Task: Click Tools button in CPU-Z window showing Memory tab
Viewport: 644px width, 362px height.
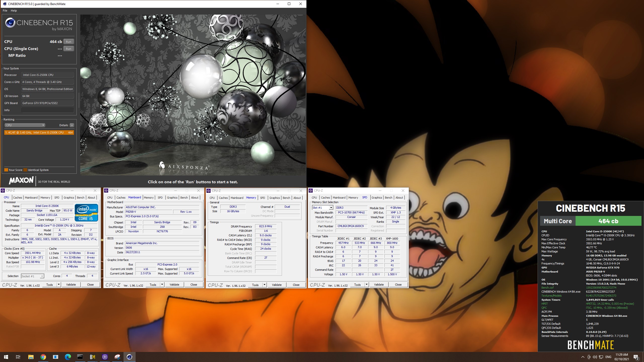Action: (x=255, y=285)
